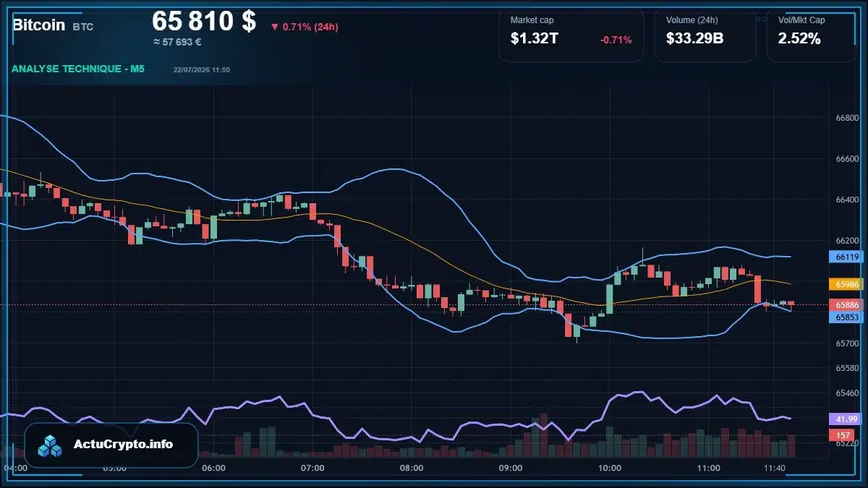Click the Market cap card value $1.32T

[535, 39]
